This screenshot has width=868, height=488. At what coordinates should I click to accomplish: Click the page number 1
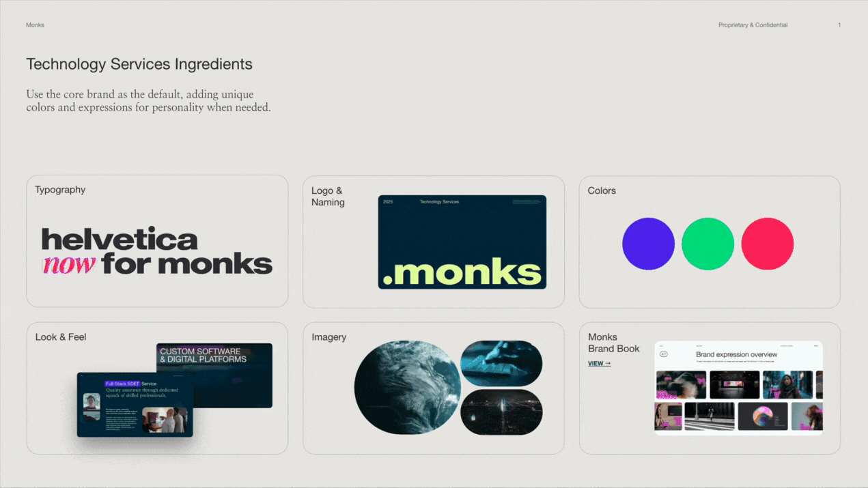(839, 25)
